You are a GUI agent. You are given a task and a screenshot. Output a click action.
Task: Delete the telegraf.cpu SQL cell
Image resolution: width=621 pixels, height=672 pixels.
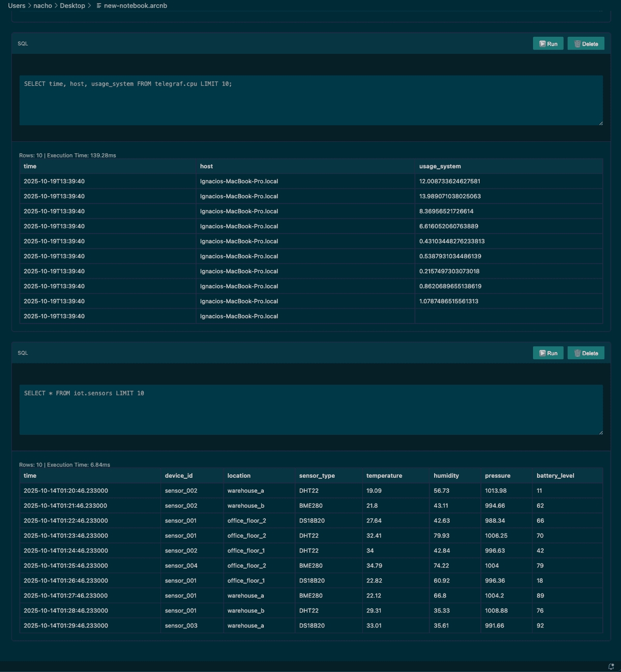click(586, 44)
